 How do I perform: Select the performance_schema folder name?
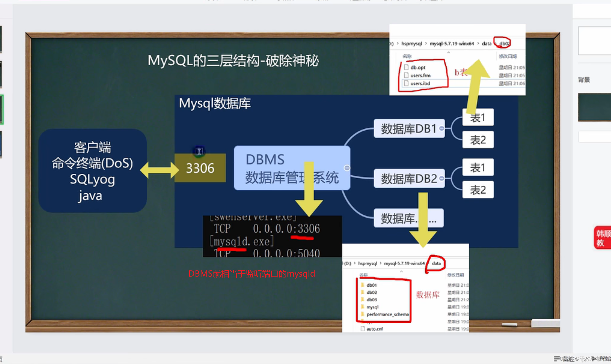pos(387,314)
